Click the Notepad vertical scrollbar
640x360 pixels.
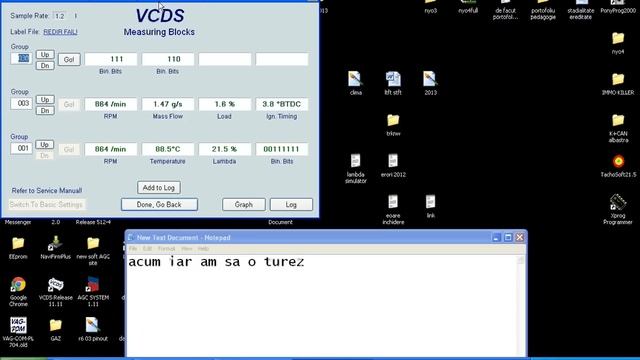point(521,306)
